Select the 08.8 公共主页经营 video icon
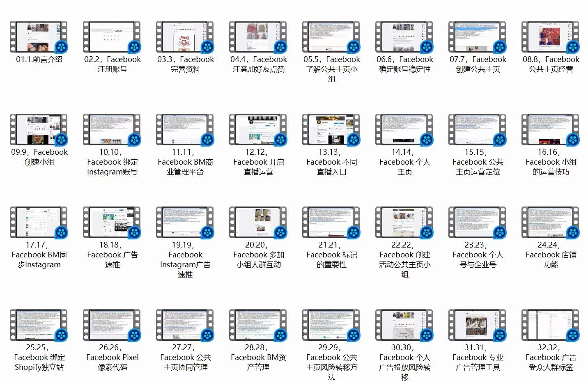 tap(551, 37)
